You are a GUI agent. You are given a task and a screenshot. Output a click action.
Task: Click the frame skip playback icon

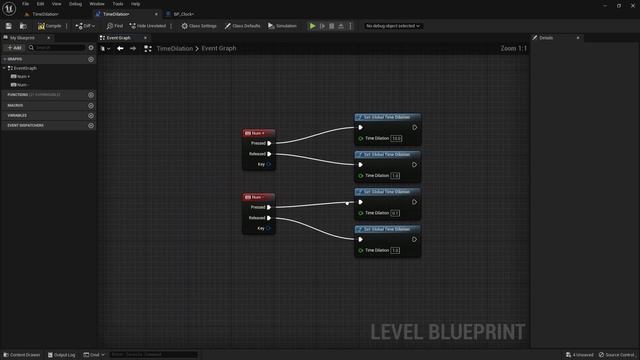322,26
